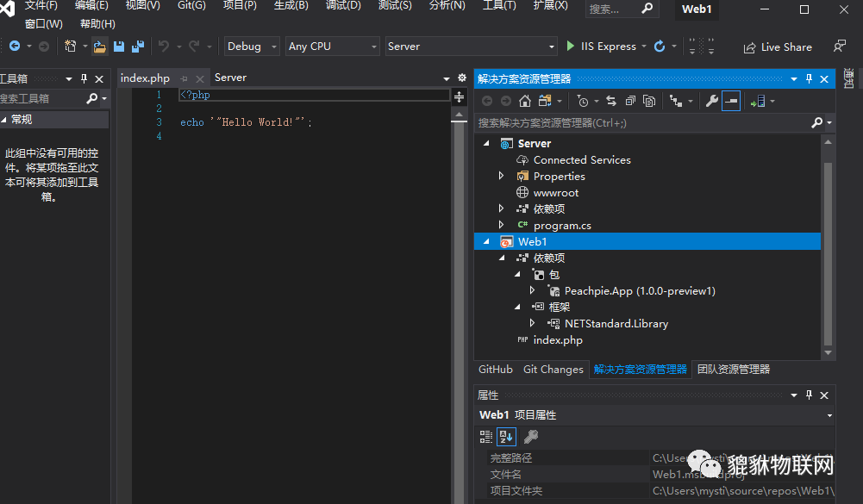
Task: Click the Undo arrow icon
Action: point(164,47)
